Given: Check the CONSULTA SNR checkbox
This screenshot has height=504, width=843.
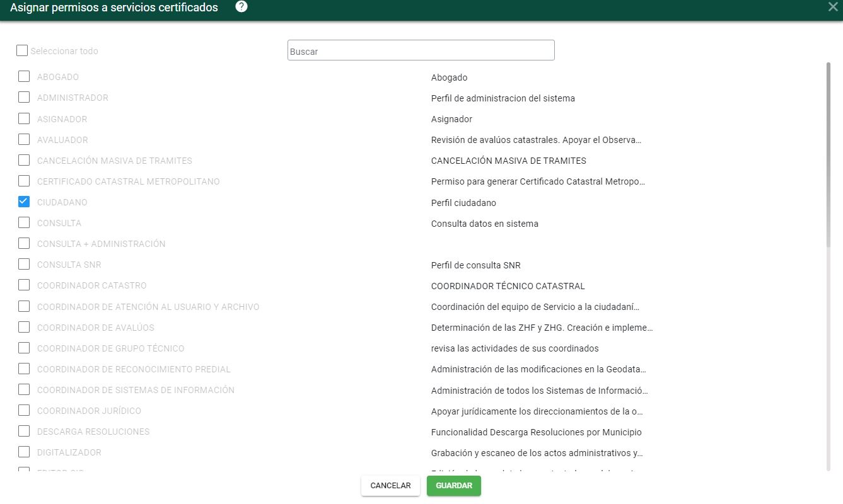Looking at the screenshot, I should [24, 265].
